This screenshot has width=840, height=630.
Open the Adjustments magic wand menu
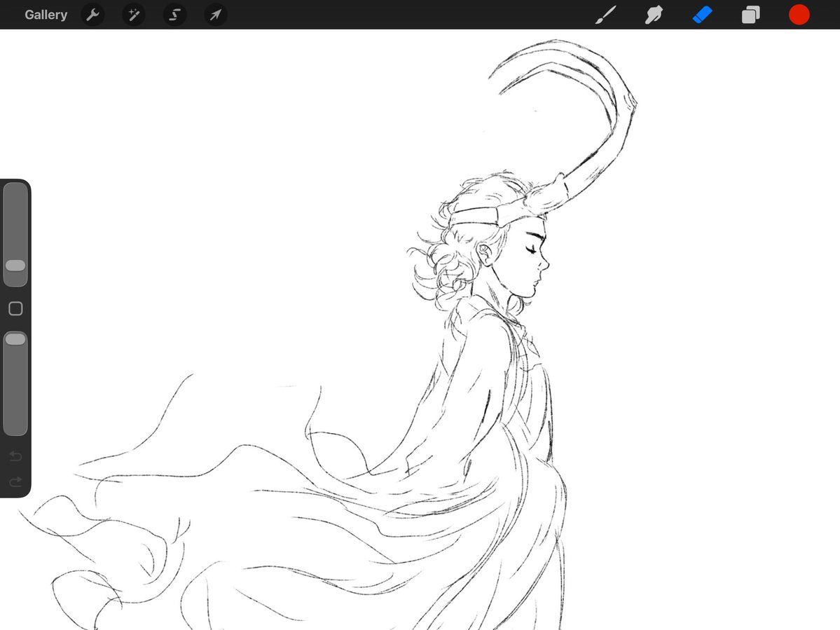[x=133, y=15]
